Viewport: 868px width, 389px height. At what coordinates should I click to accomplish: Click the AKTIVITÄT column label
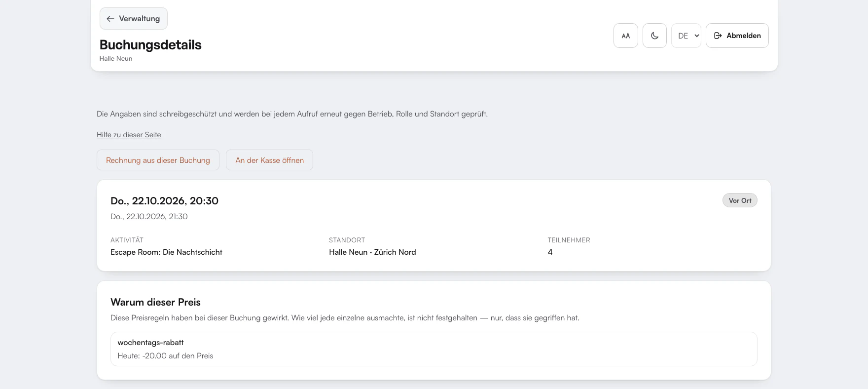coord(127,240)
